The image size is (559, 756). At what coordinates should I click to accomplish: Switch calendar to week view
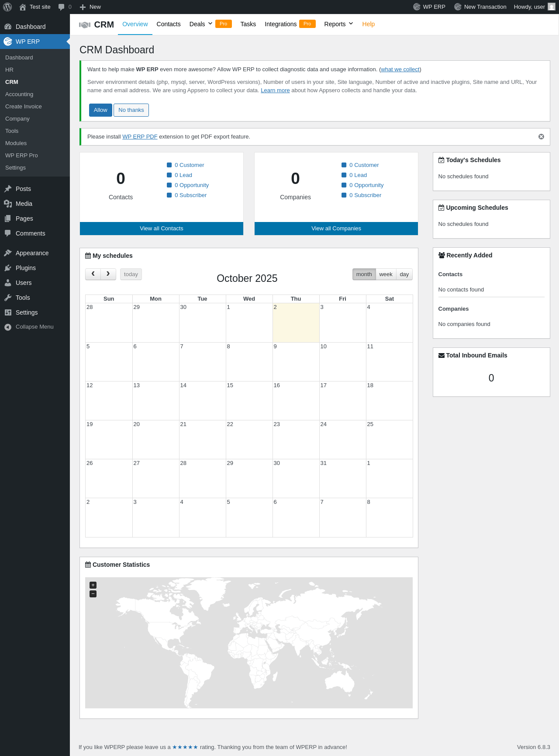coord(386,274)
